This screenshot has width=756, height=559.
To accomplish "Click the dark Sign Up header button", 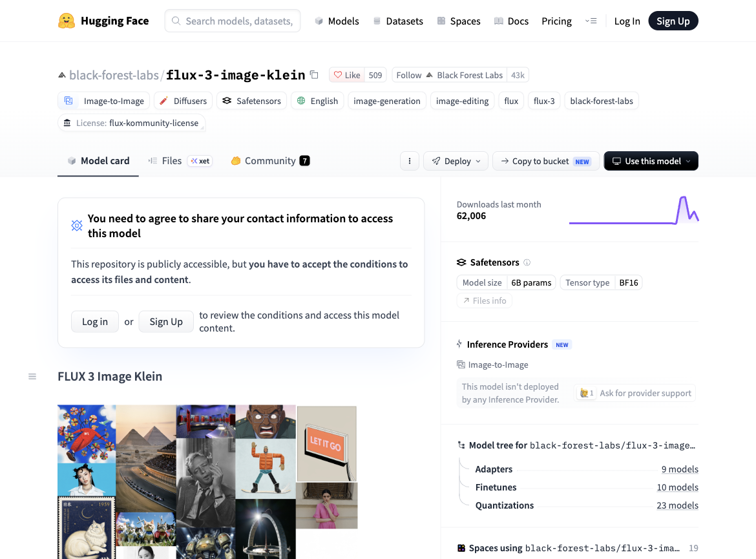I will coord(673,21).
